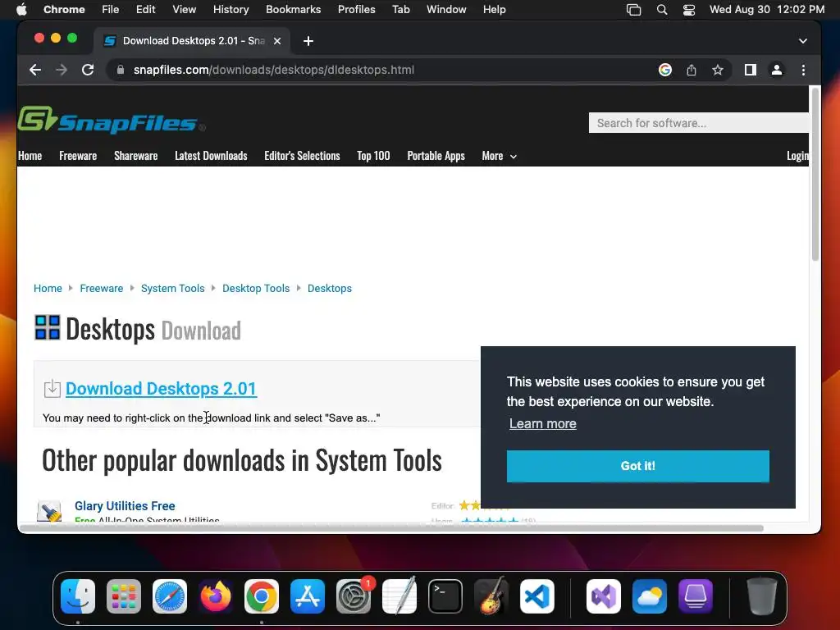The height and width of the screenshot is (630, 840).
Task: Click the vertical page scrollbar
Action: (815, 175)
